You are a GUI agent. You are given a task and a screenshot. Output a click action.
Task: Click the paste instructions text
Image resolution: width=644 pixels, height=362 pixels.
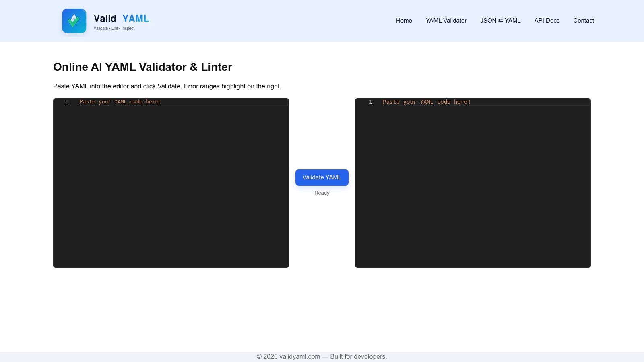click(167, 86)
